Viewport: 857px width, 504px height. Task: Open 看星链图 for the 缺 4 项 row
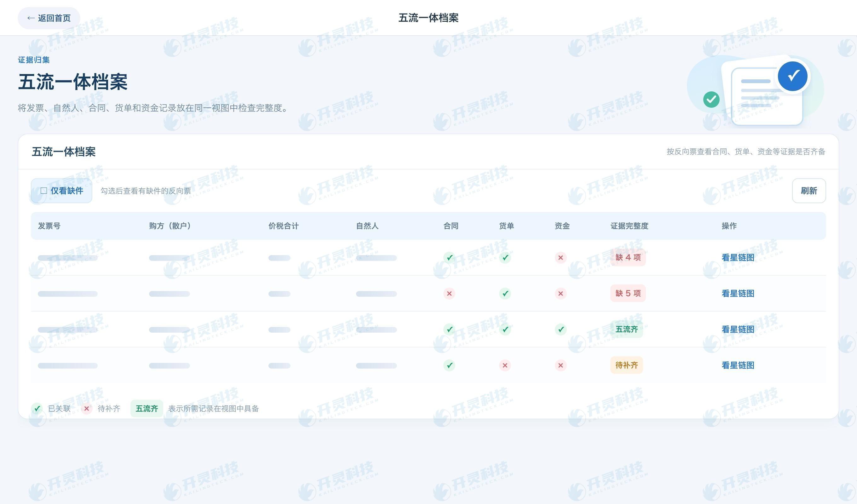click(x=738, y=257)
